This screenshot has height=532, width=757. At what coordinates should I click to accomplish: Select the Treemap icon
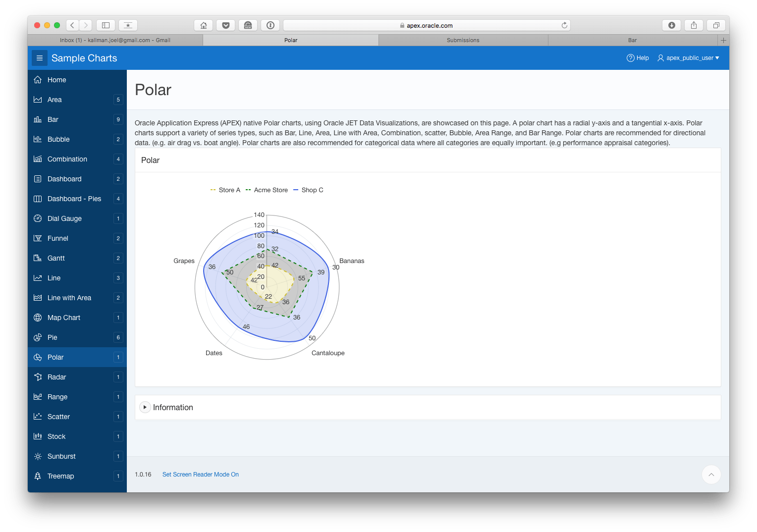(38, 476)
